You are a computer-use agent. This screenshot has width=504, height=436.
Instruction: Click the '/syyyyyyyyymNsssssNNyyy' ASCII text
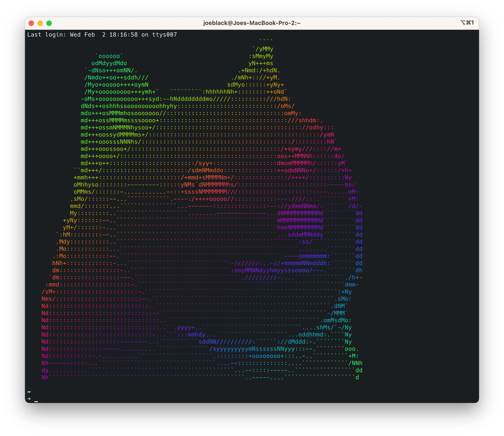point(252,349)
